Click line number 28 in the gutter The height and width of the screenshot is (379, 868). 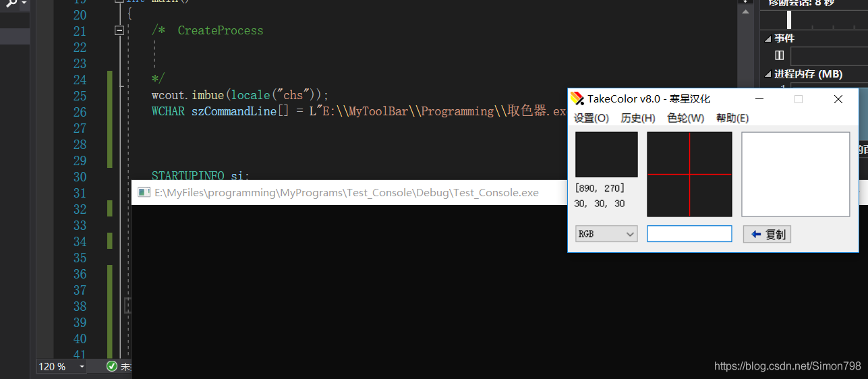80,144
